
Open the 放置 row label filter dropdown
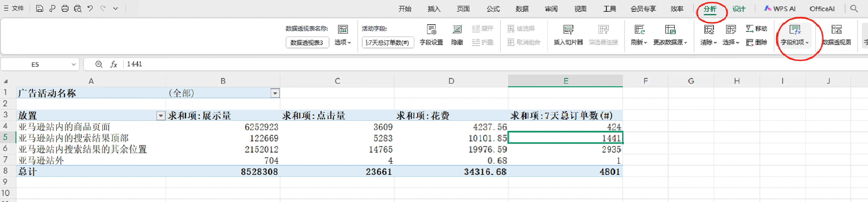pos(161,116)
